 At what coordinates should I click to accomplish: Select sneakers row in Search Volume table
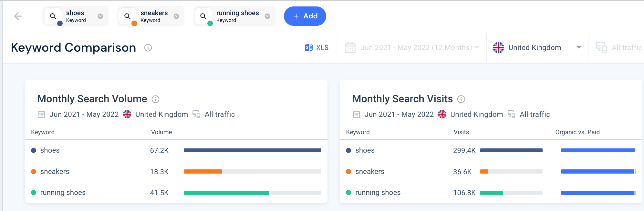[x=176, y=172]
